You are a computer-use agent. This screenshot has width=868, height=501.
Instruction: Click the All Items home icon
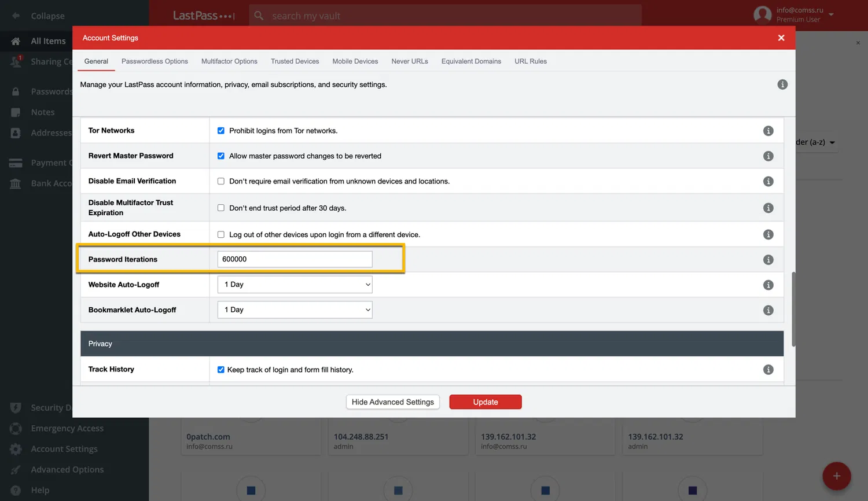click(x=16, y=41)
